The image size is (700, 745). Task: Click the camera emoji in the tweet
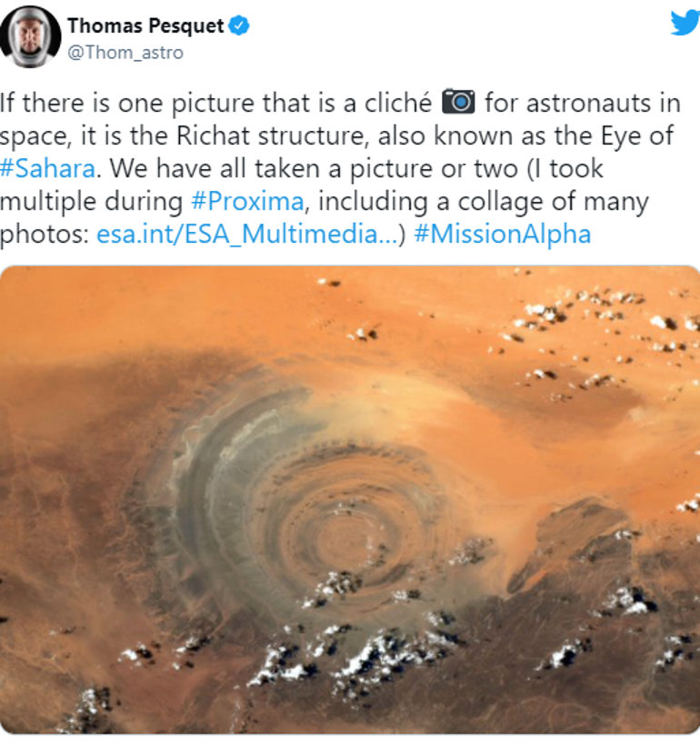point(458,101)
